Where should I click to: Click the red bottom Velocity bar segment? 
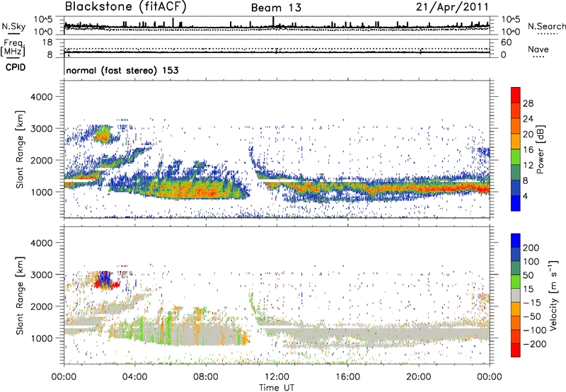click(516, 350)
